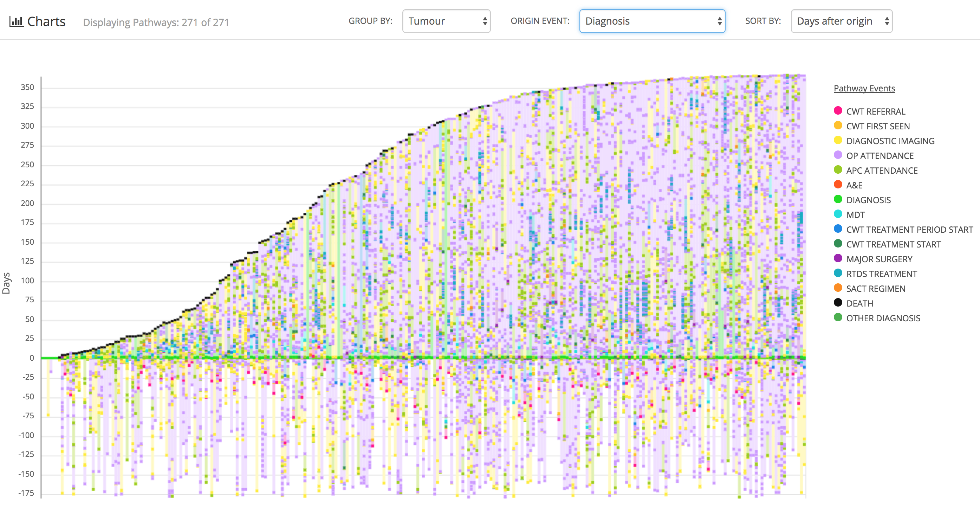
Task: Click the cyan MDT legend dot
Action: [x=838, y=214]
